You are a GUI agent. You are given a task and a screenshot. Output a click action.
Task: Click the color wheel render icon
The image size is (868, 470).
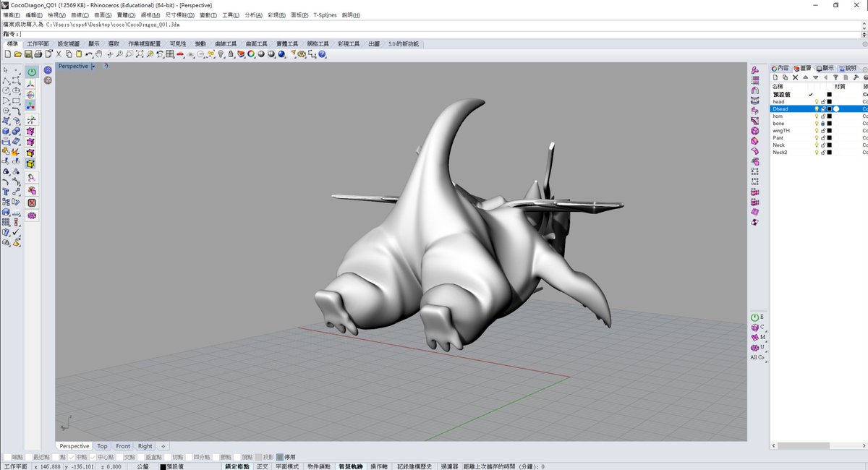click(251, 54)
